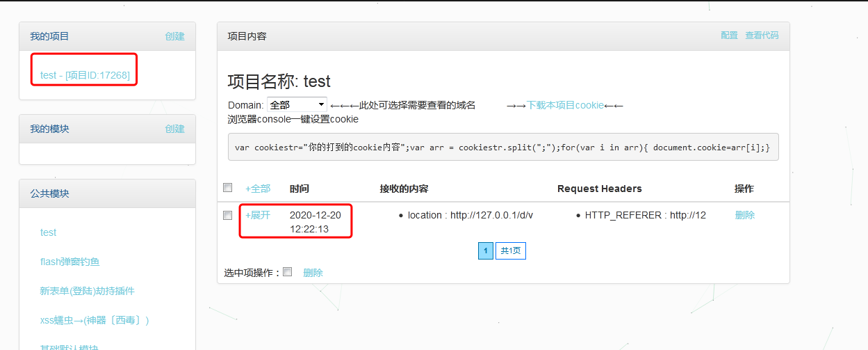
Task: Tick the select-all checkbox in table header
Action: pyautogui.click(x=227, y=188)
